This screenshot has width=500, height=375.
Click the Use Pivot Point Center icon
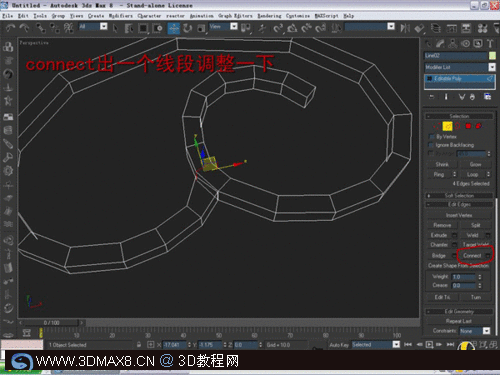tap(246, 28)
